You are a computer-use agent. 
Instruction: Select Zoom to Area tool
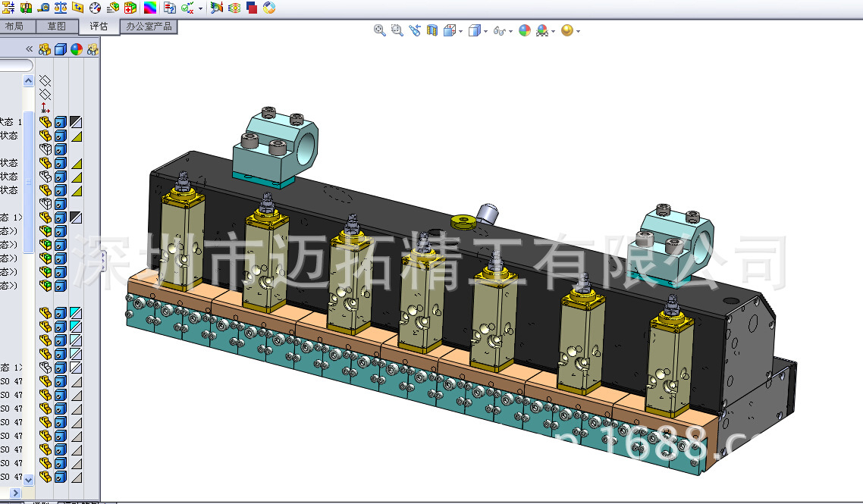click(x=397, y=30)
